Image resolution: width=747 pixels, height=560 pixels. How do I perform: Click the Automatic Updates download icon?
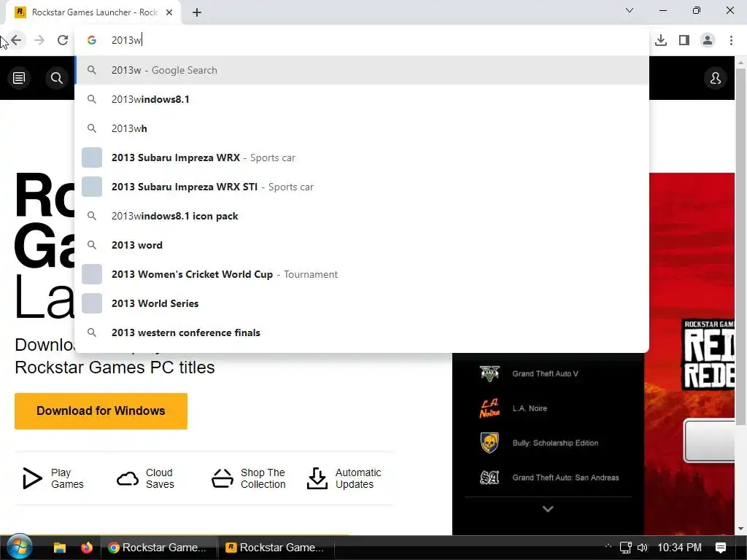point(317,478)
